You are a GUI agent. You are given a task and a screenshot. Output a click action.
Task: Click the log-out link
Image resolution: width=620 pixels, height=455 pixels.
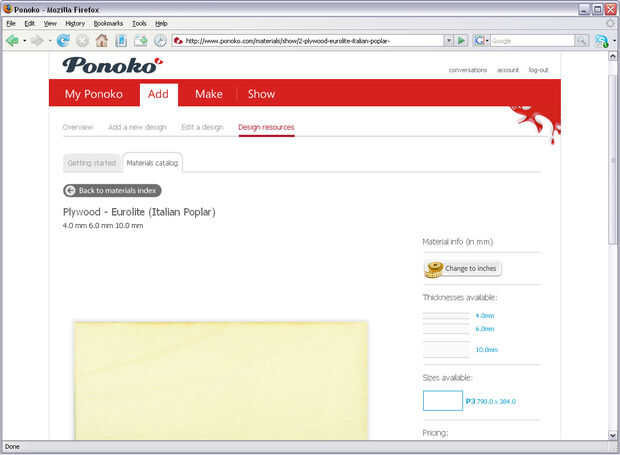click(x=538, y=70)
